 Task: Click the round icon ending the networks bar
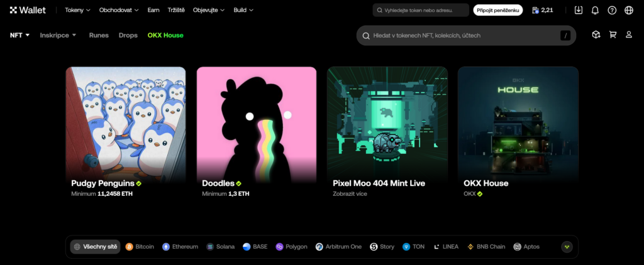pos(567,247)
